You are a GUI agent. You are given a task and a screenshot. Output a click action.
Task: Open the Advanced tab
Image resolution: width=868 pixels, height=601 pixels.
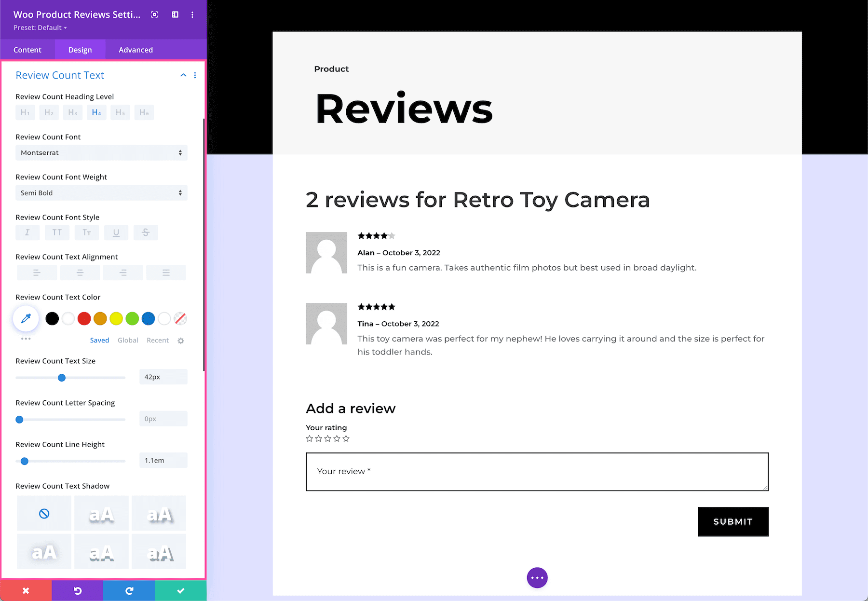tap(136, 49)
